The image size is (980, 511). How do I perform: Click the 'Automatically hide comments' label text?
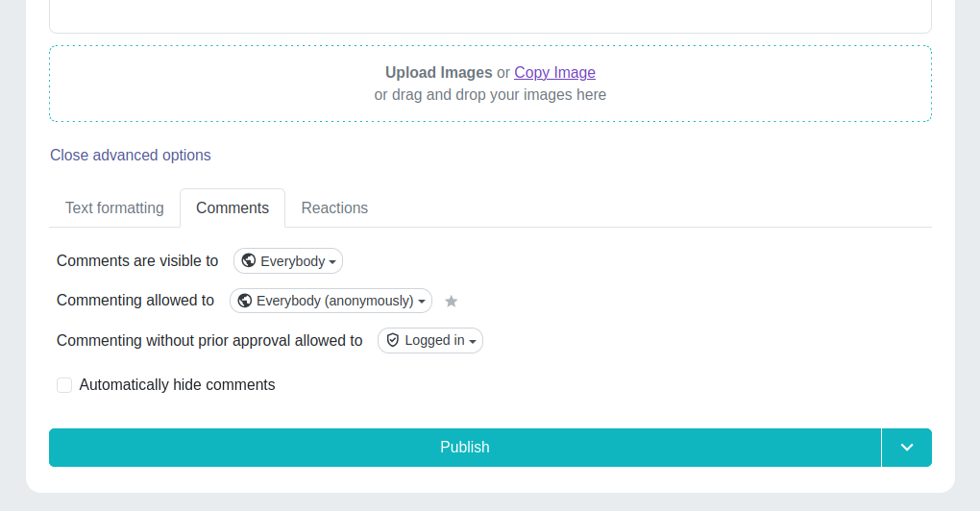pyautogui.click(x=177, y=385)
